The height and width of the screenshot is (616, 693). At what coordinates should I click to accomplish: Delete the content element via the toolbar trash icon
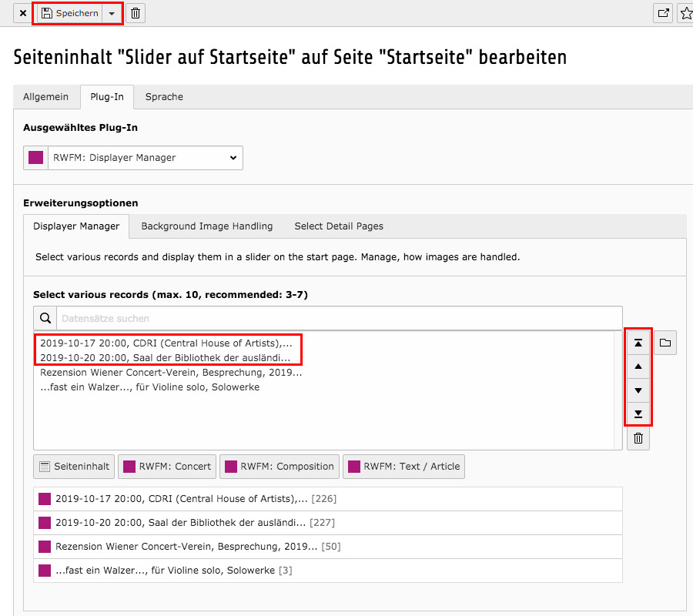point(135,12)
